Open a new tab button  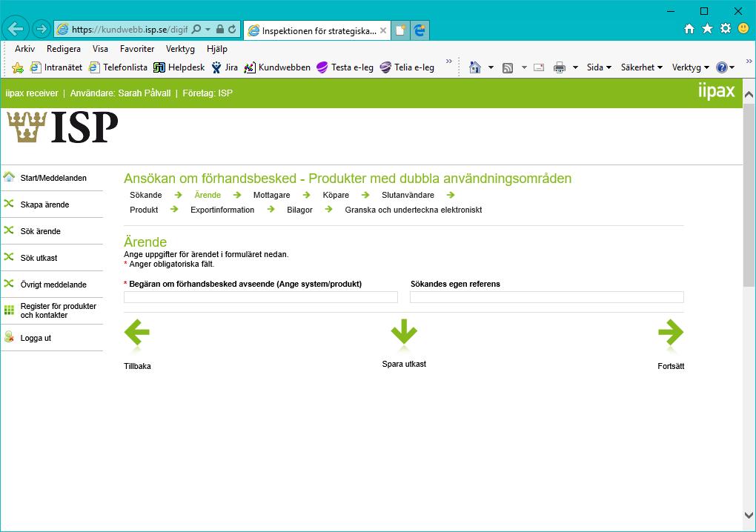(x=400, y=30)
